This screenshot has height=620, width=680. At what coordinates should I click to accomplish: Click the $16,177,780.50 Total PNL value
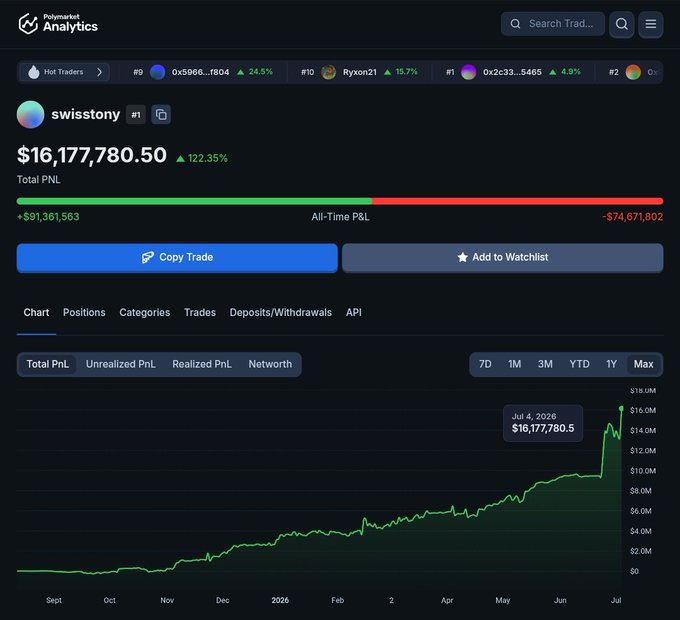point(92,155)
